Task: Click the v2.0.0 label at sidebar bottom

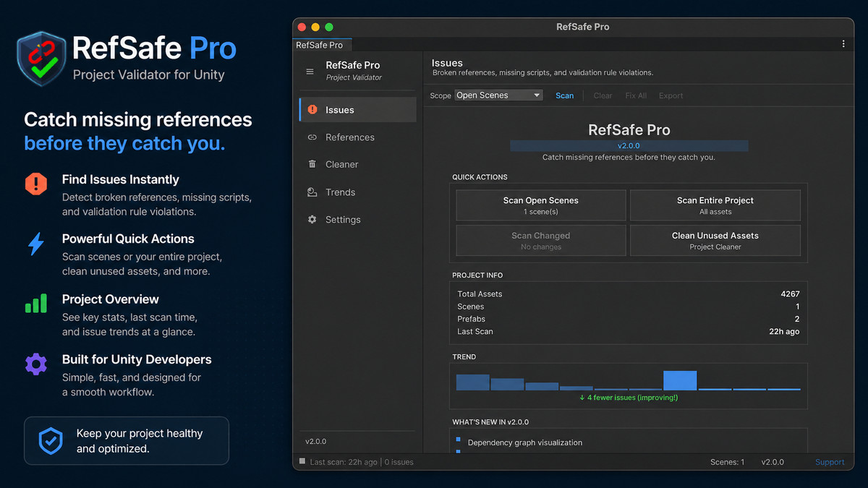Action: tap(316, 441)
